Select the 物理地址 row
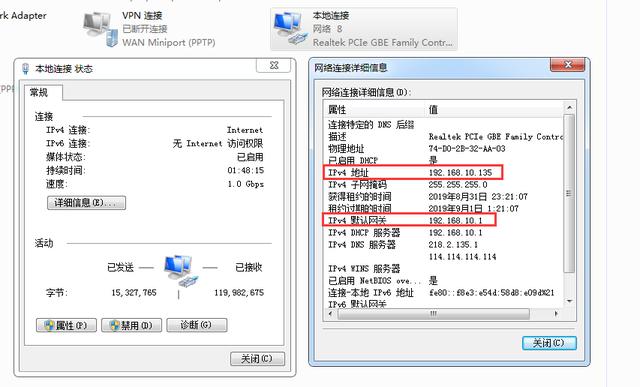Viewport: 640px width, 387px height. tap(444, 149)
